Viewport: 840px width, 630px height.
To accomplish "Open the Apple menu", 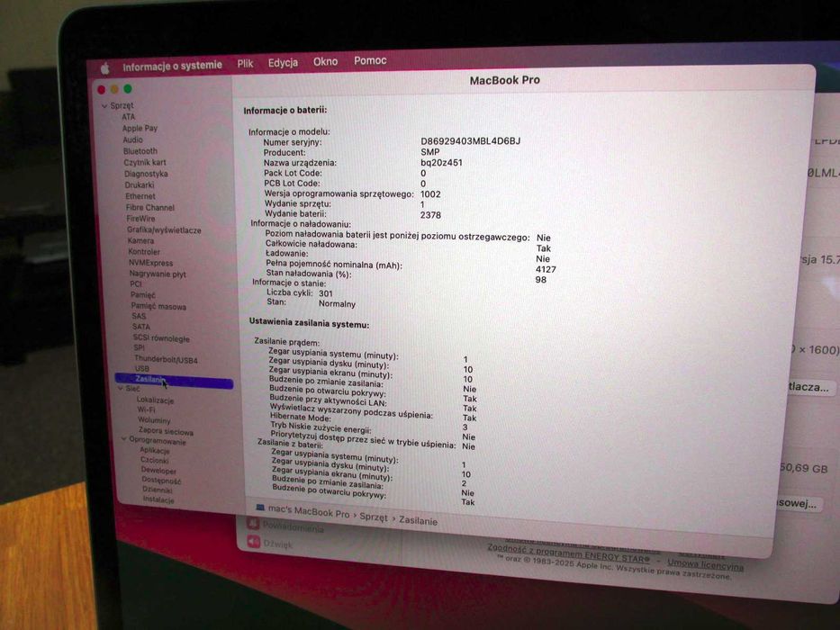I will (105, 68).
